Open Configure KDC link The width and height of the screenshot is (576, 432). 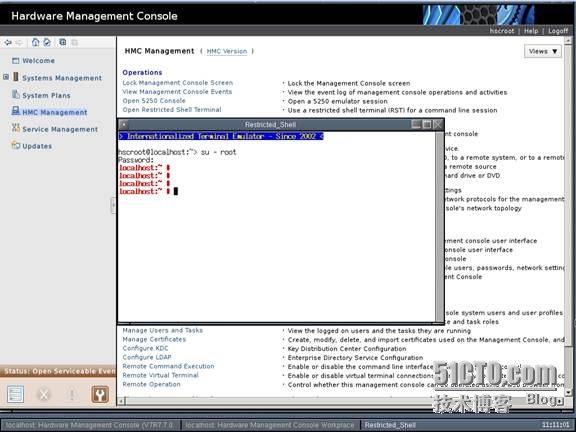point(145,348)
